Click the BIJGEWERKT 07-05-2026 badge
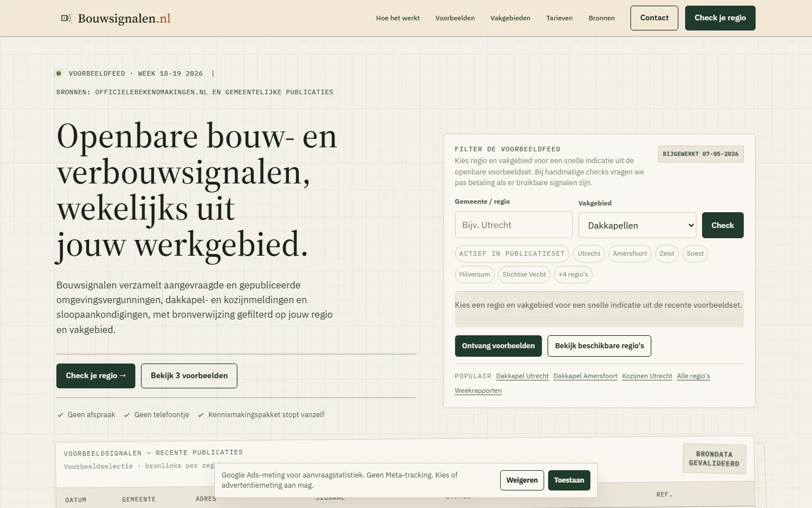Viewport: 812px width, 508px height. [700, 154]
